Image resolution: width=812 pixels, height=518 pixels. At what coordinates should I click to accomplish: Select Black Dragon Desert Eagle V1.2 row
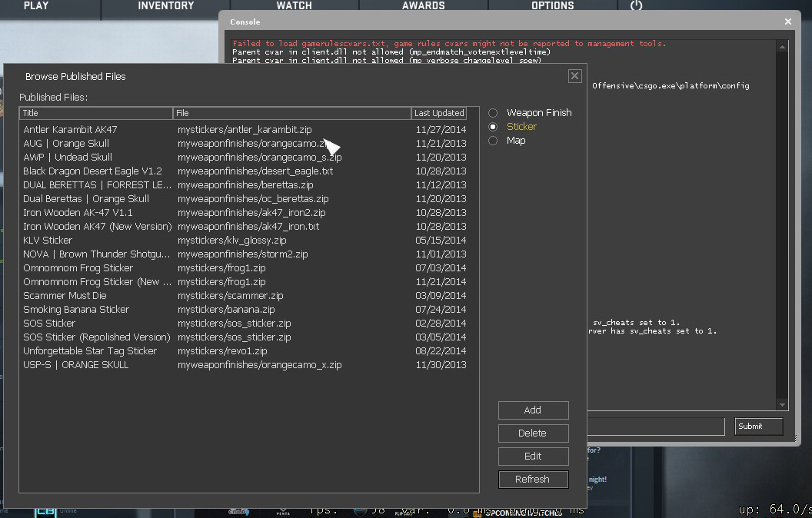[x=245, y=171]
